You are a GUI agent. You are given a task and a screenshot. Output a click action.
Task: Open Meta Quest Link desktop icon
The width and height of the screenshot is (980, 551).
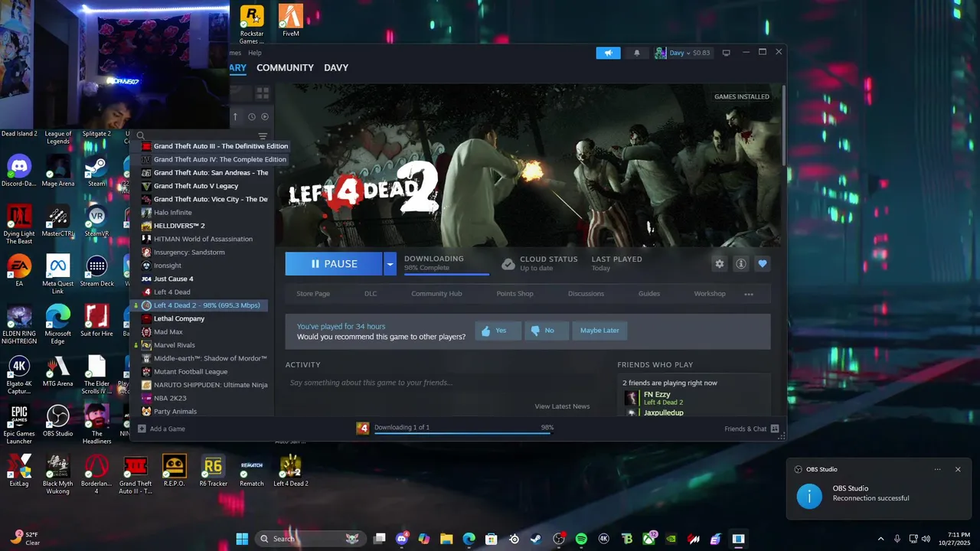pyautogui.click(x=57, y=274)
